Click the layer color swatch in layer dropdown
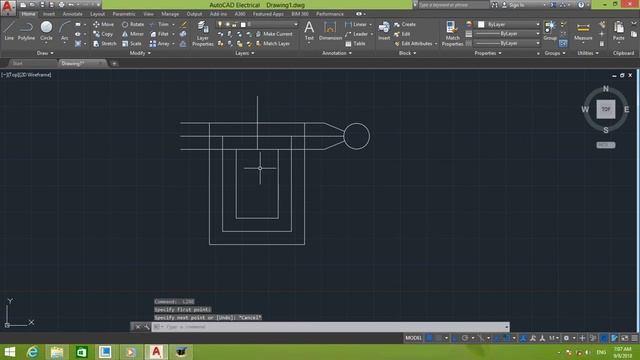This screenshot has width=640, height=360. click(x=243, y=24)
